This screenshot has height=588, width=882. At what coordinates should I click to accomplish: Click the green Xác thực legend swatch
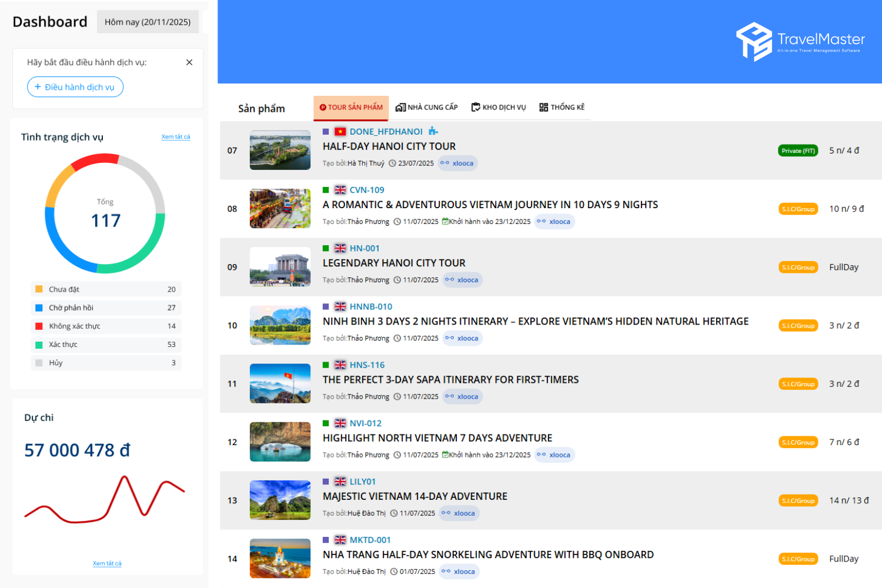click(x=39, y=345)
